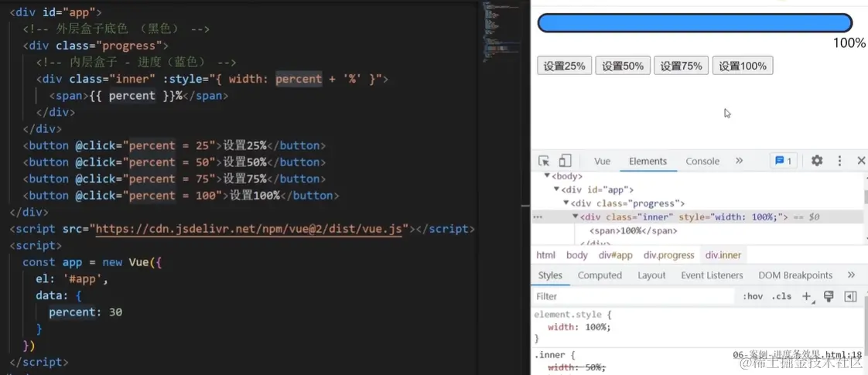This screenshot has width=868, height=375.
Task: Select html in the DOM breadcrumb
Action: click(x=546, y=255)
